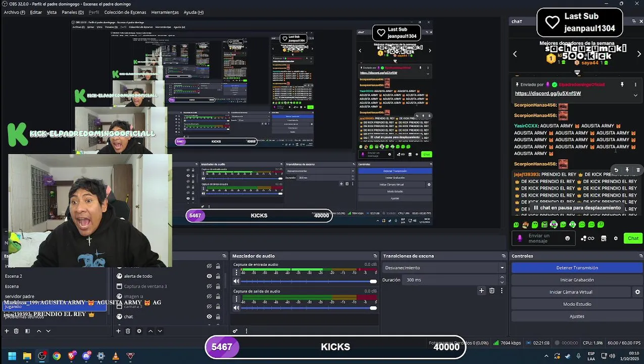
Task: Toggle visibility of alerta de todo source
Action: pos(209,276)
